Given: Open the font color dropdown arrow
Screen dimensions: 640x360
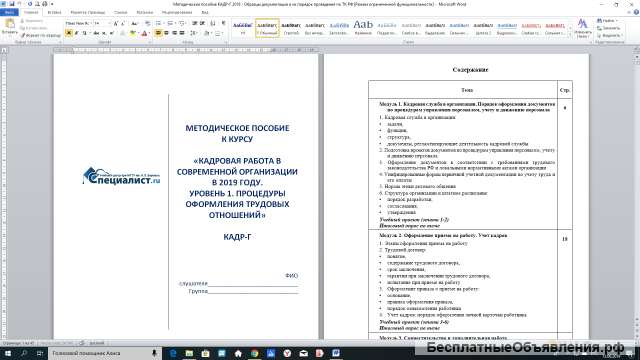Looking at the screenshot, I should (149, 33).
